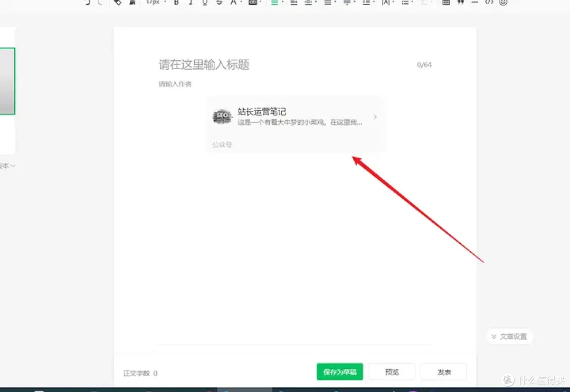The height and width of the screenshot is (392, 570).
Task: Open the emoji picker in the toolbar
Action: pos(503,2)
